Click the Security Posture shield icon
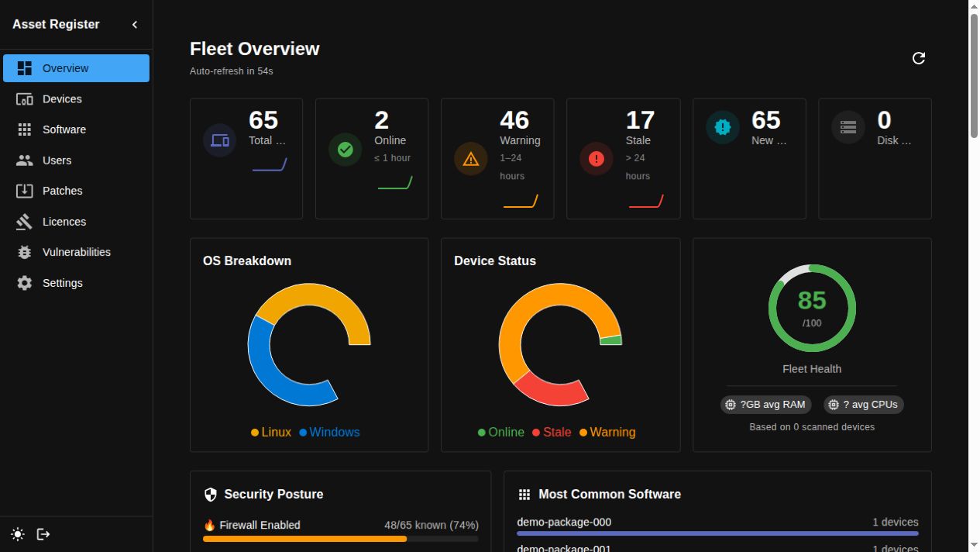Viewport: 980px width, 552px height. (x=210, y=495)
